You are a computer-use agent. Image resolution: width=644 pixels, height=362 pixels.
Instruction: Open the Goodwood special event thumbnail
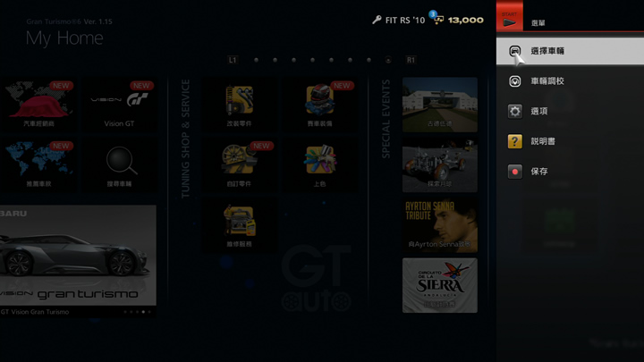pos(439,104)
